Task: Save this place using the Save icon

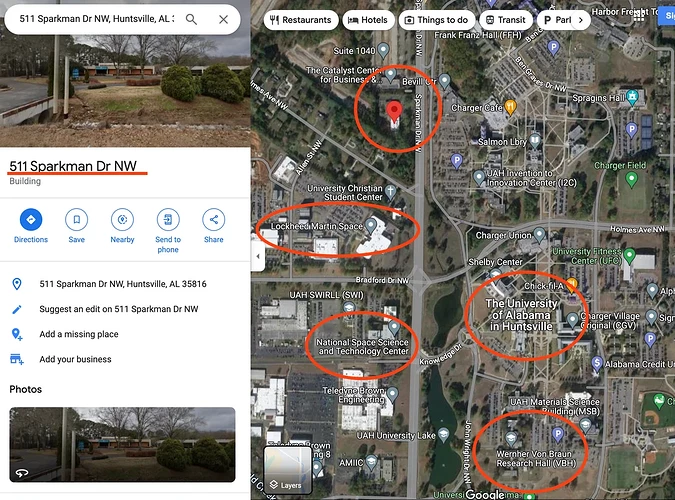Action: (77, 220)
